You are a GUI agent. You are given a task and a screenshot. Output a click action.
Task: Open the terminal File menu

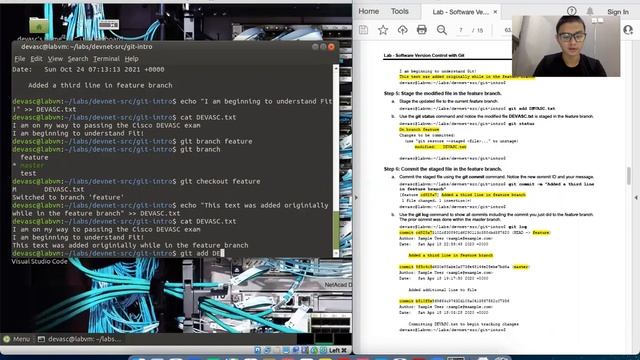20,59
